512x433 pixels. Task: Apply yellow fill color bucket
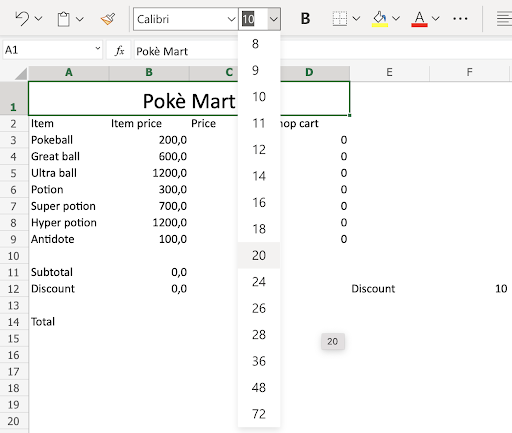tap(380, 19)
